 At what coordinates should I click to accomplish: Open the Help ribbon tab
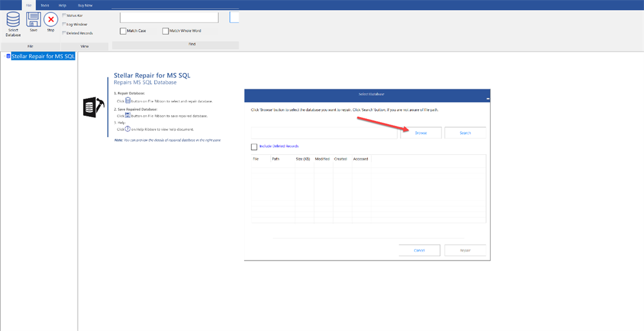[62, 5]
